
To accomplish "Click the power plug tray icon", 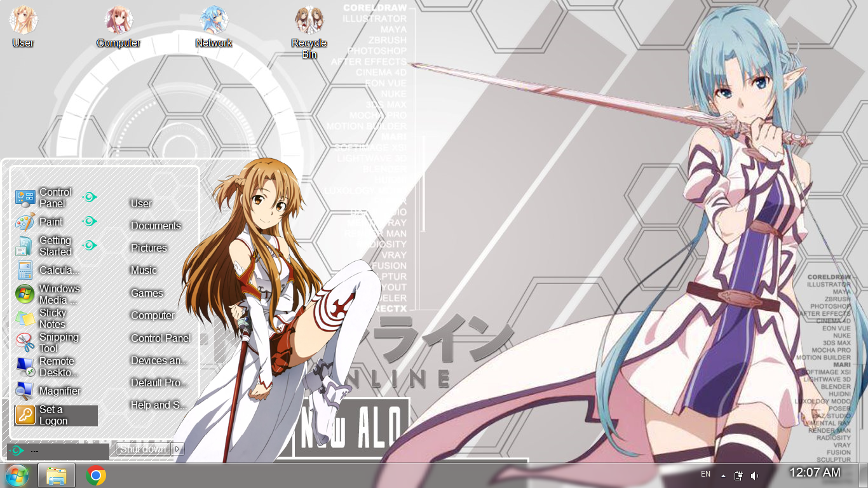I will [738, 475].
